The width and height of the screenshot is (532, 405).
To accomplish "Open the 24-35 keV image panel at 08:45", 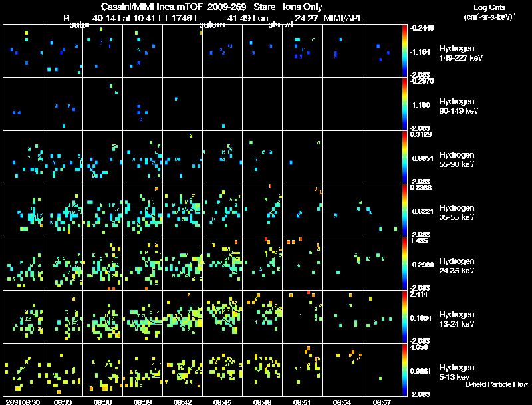I will pos(222,264).
